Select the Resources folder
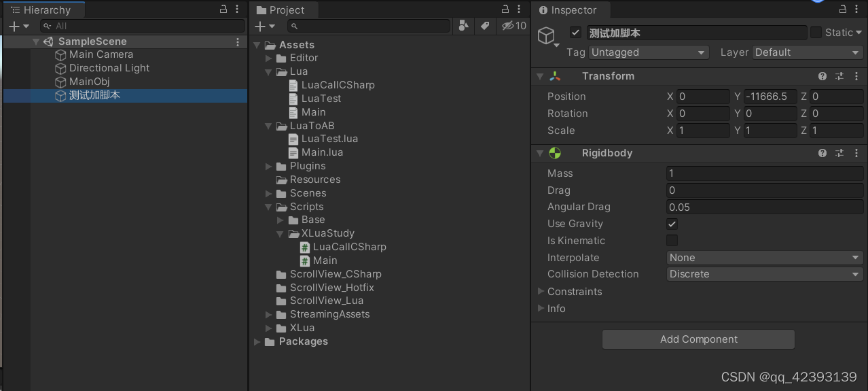Screen dimensions: 868x391 coord(315,180)
